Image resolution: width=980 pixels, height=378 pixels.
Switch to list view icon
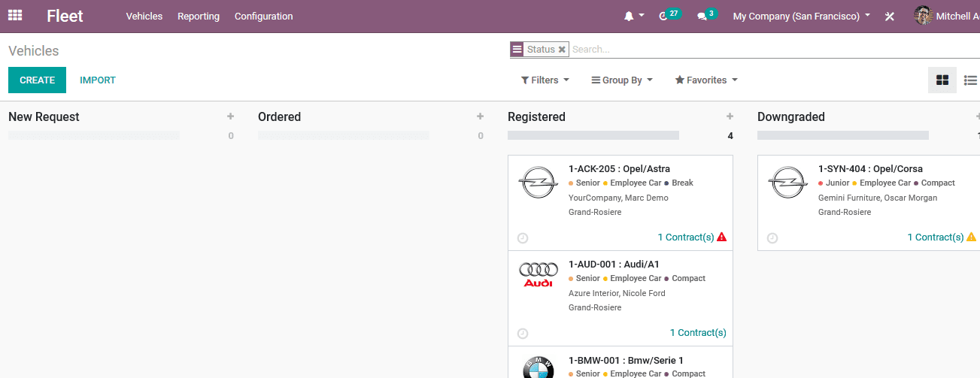[x=970, y=80]
